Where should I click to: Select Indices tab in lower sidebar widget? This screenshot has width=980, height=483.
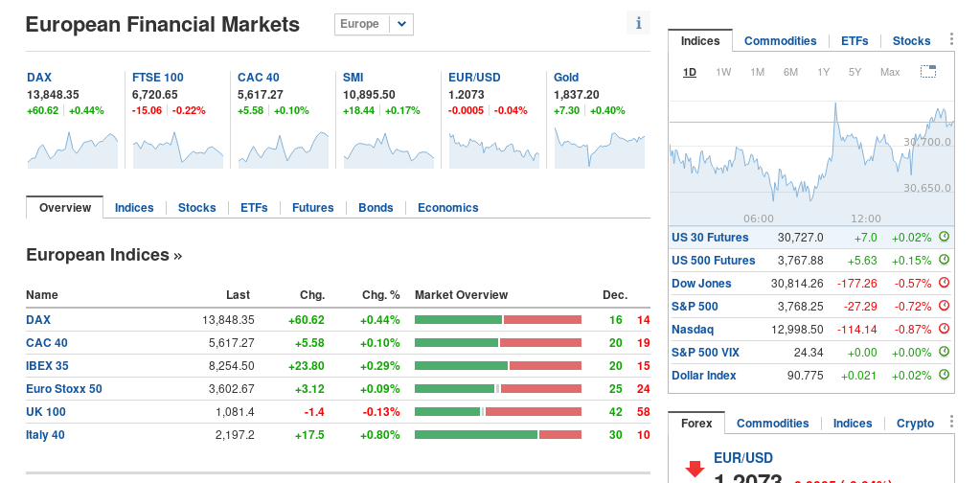point(853,423)
